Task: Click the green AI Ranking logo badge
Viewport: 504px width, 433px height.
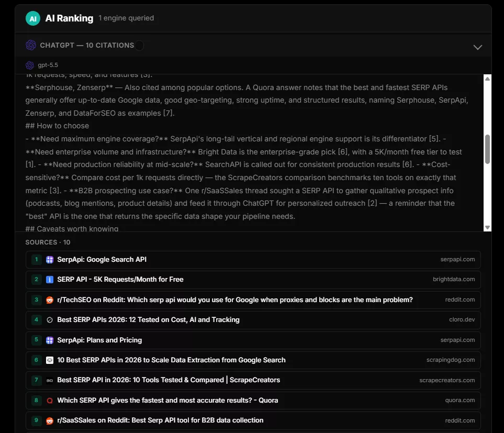Action: (x=33, y=18)
